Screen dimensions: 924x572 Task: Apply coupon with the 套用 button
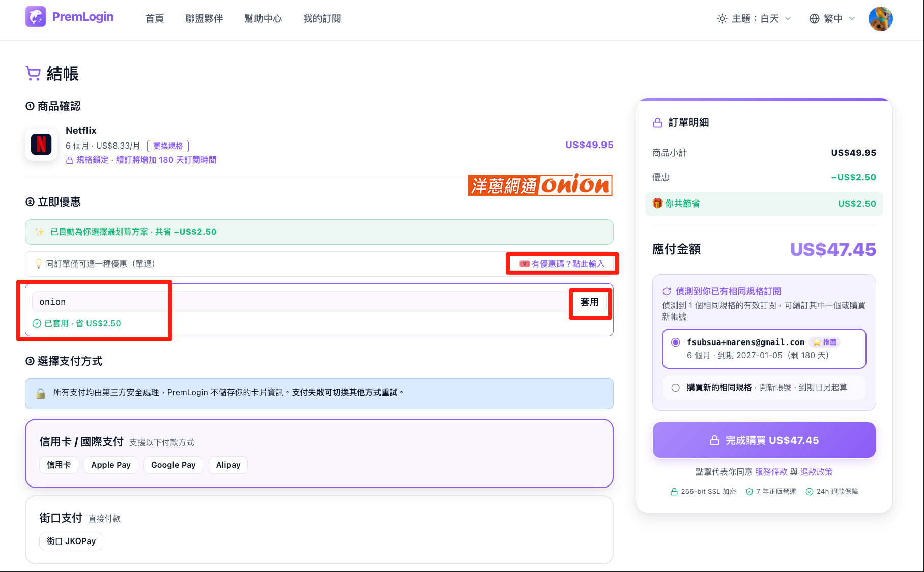[590, 302]
